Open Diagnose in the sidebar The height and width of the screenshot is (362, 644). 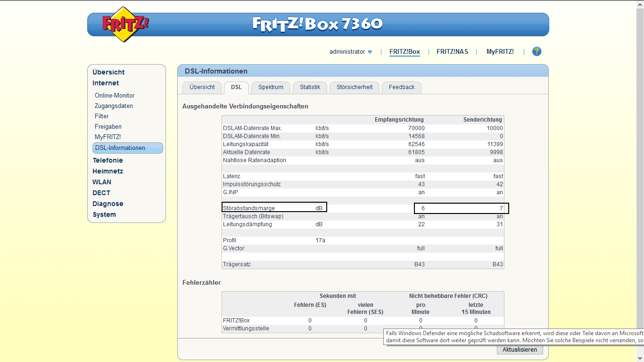[108, 204]
